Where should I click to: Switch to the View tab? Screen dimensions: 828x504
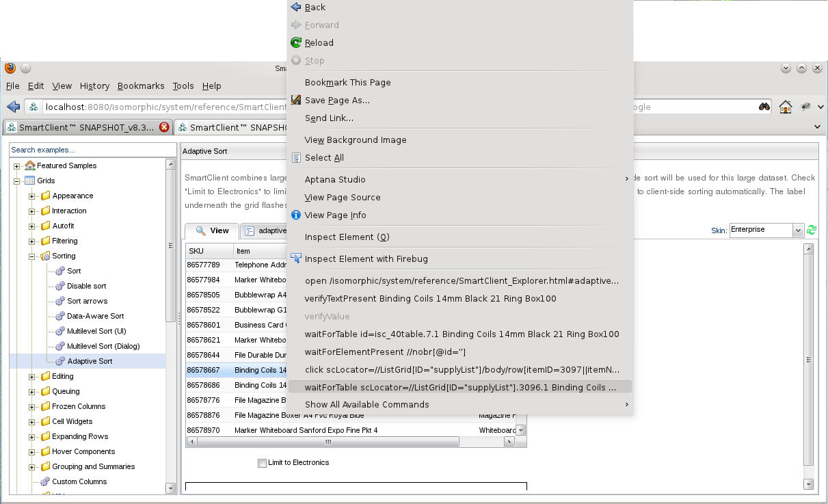[x=212, y=231]
